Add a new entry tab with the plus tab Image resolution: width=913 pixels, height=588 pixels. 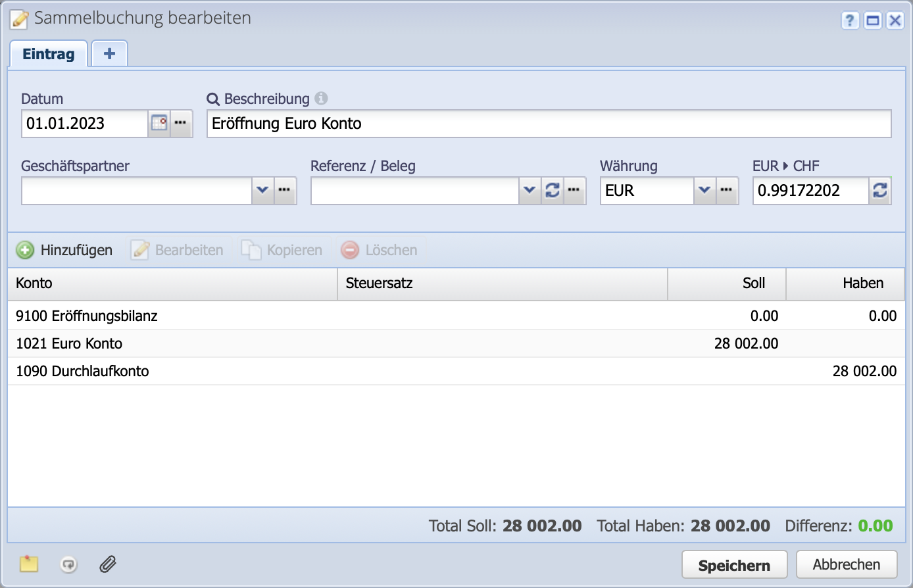click(109, 53)
